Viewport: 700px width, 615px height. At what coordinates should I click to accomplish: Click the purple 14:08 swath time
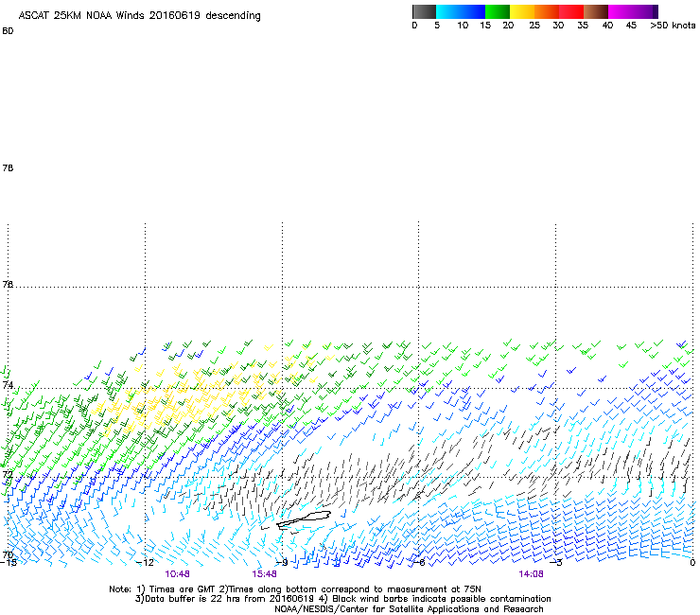531,574
